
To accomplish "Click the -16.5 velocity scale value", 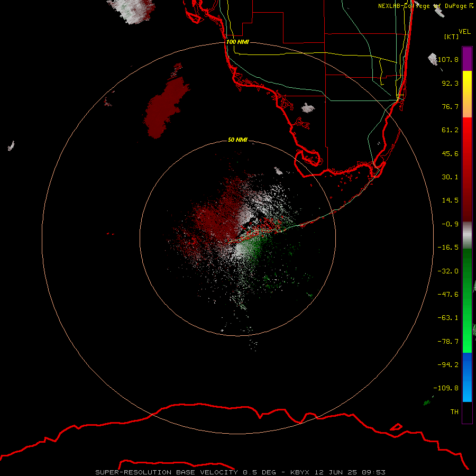I will coord(448,248).
